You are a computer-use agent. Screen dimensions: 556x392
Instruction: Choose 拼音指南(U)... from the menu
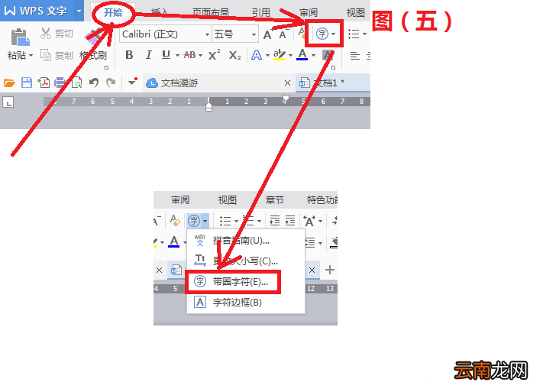246,241
